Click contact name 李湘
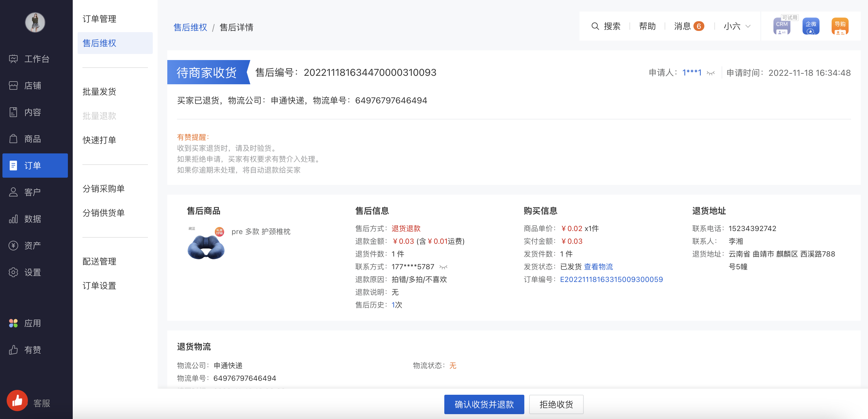 click(736, 242)
